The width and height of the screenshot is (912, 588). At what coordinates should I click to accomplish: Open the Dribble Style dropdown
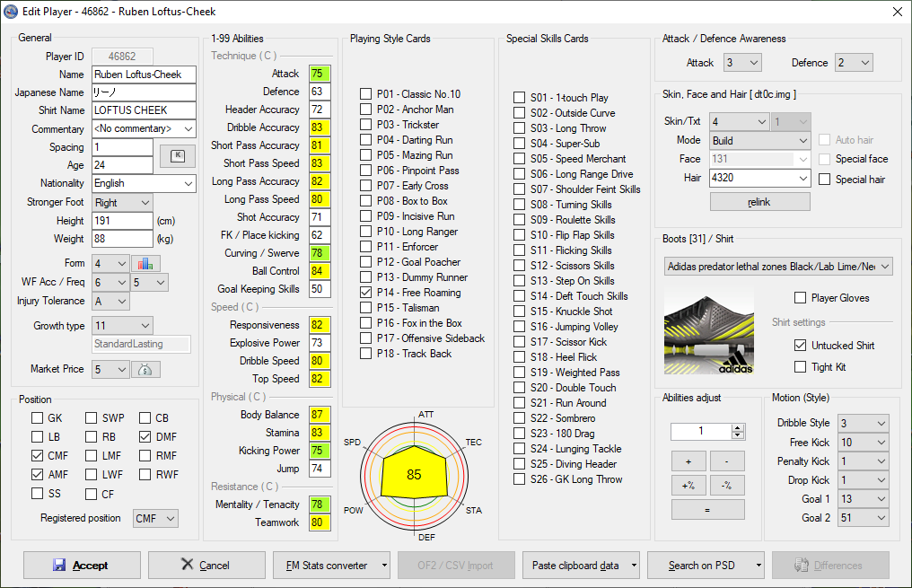864,423
